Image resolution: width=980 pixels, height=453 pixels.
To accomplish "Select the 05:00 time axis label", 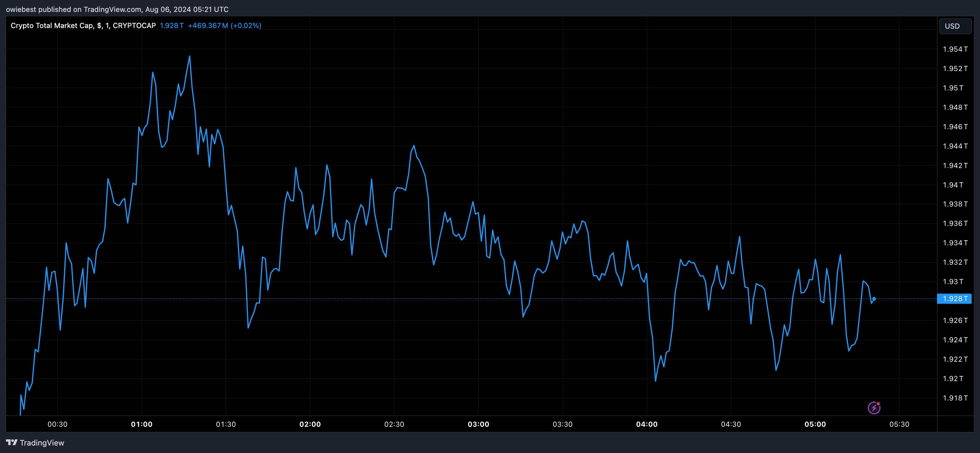I will click(815, 424).
